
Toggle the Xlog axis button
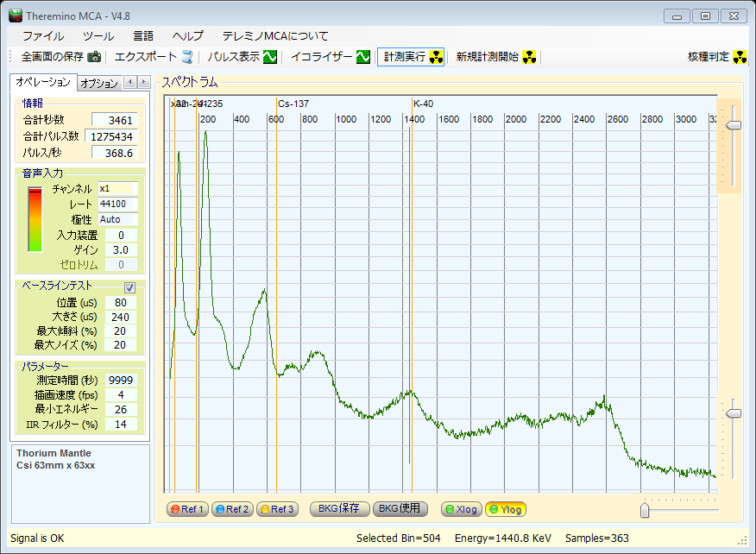click(x=462, y=509)
